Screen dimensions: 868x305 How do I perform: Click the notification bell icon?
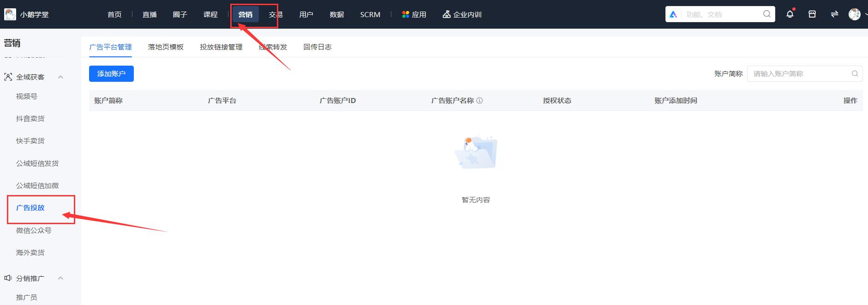(x=790, y=14)
